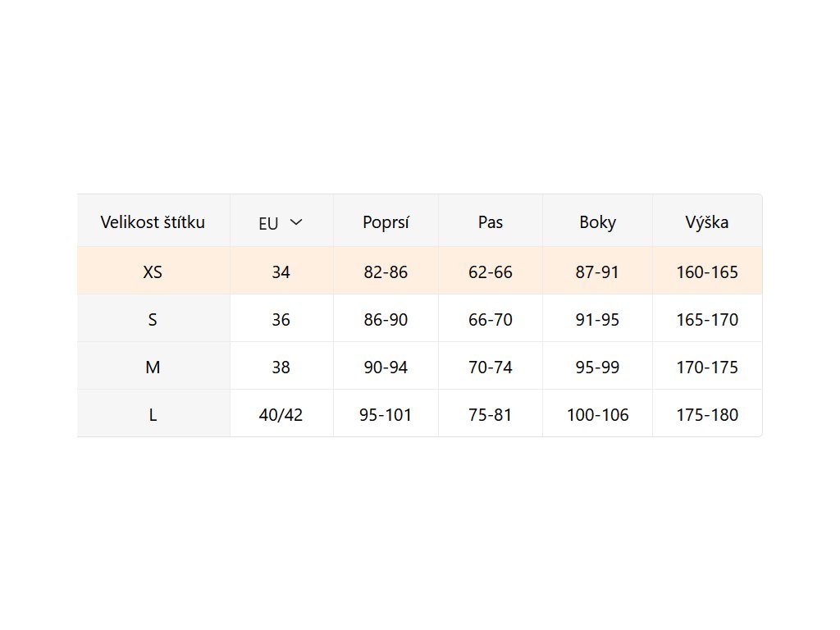This screenshot has width=840, height=630.
Task: Click EU size 36 cell
Action: pyautogui.click(x=281, y=320)
